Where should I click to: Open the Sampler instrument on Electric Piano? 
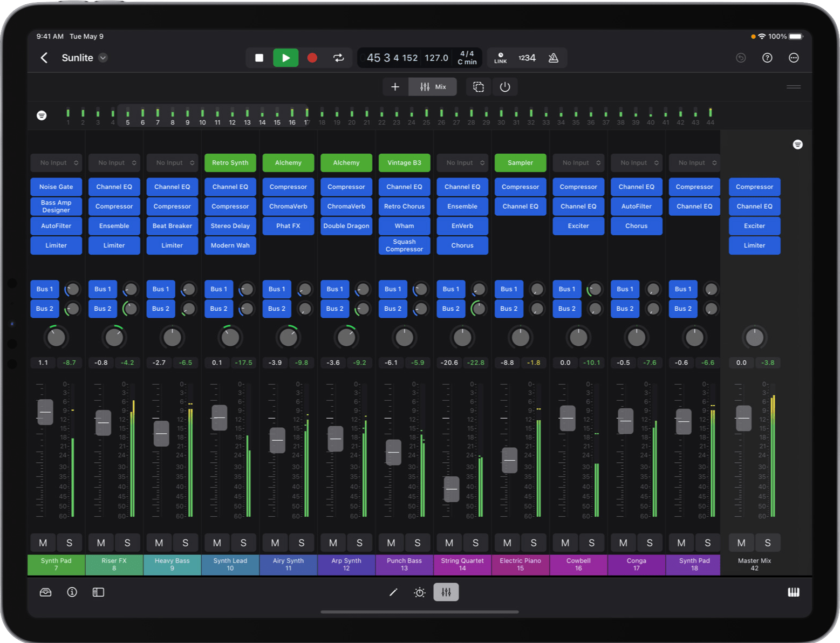click(521, 163)
